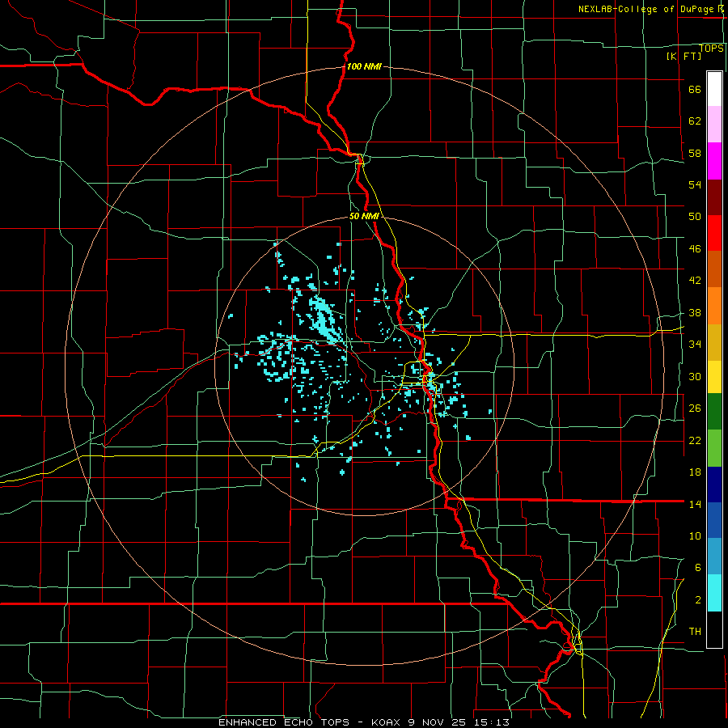Click the legend value "2"

coord(697,600)
